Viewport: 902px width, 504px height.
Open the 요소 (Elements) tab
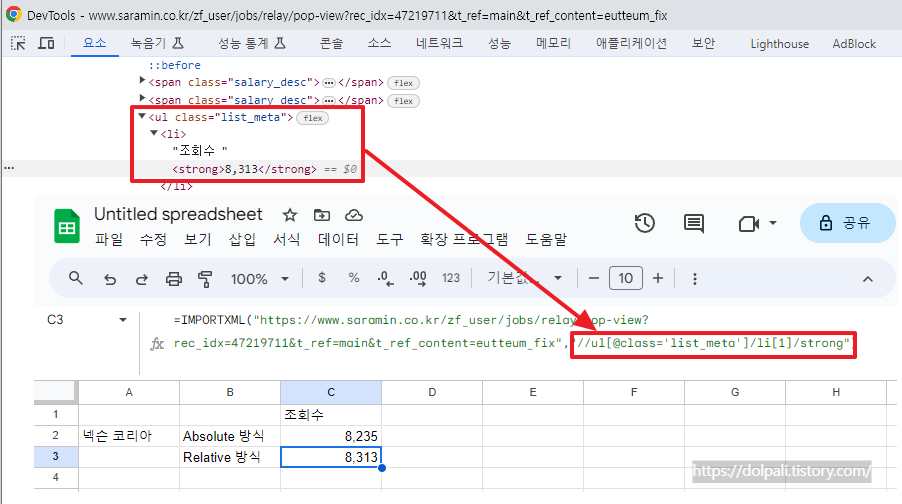pyautogui.click(x=94, y=43)
